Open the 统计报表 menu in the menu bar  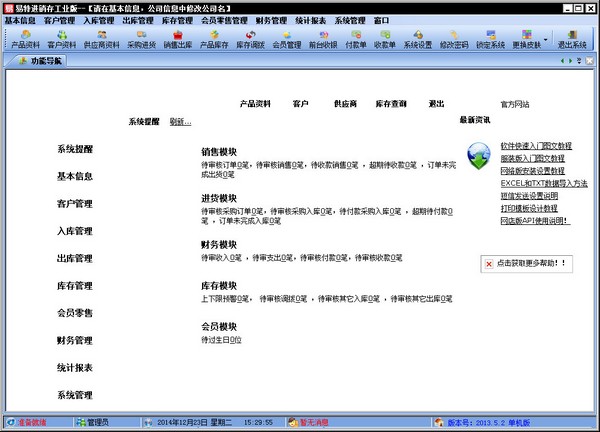pyautogui.click(x=311, y=20)
